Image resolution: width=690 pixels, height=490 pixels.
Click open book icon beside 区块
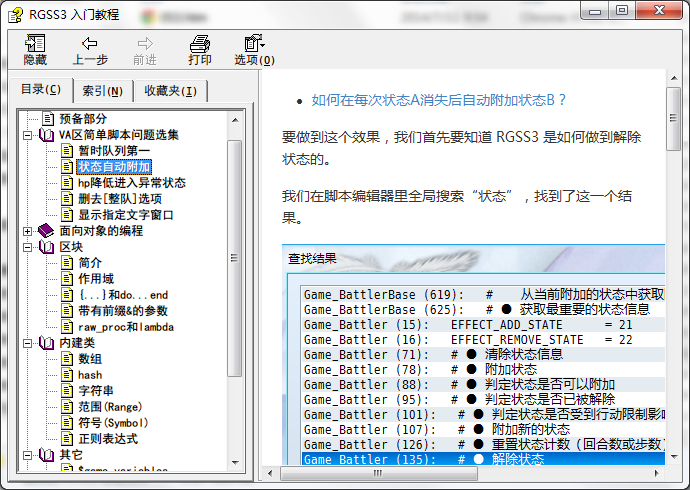(46, 247)
